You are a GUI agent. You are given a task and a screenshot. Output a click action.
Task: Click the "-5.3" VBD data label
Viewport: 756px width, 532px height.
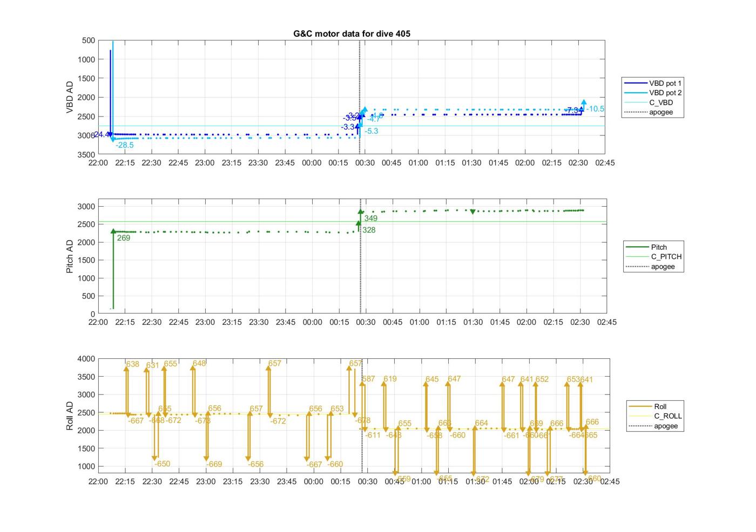point(372,131)
